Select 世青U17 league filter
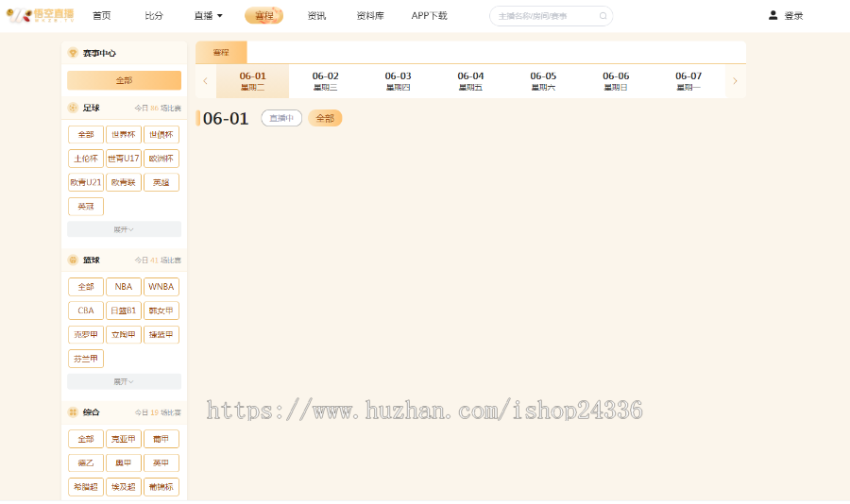Viewport: 850px width, 504px height. [x=124, y=159]
